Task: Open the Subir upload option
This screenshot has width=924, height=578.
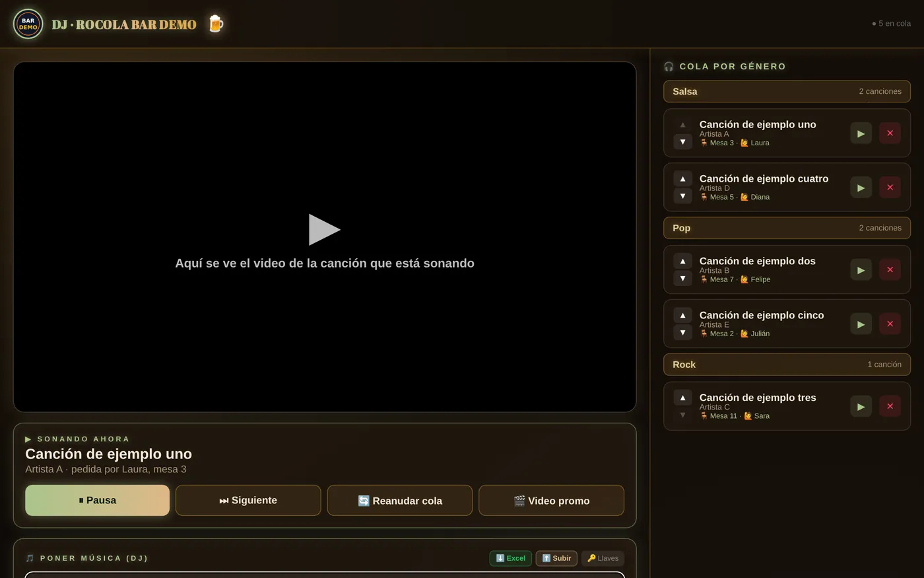Action: [x=556, y=558]
